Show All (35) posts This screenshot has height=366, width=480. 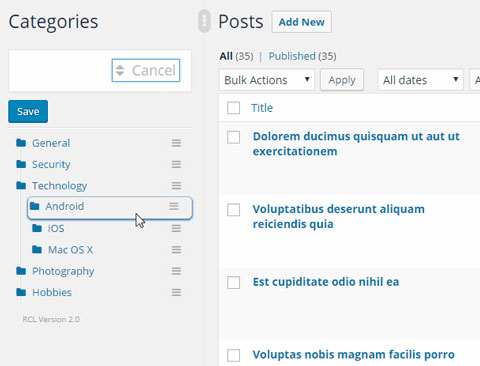click(x=236, y=56)
